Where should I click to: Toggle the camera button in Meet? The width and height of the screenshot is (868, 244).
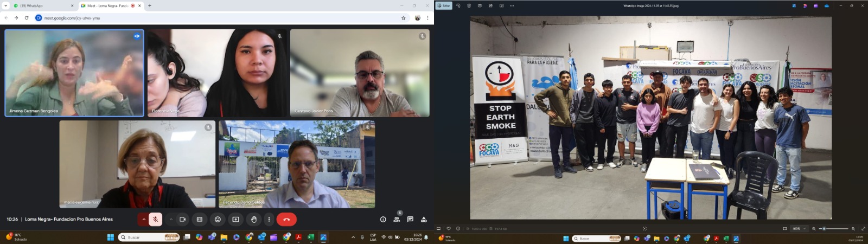click(x=182, y=220)
